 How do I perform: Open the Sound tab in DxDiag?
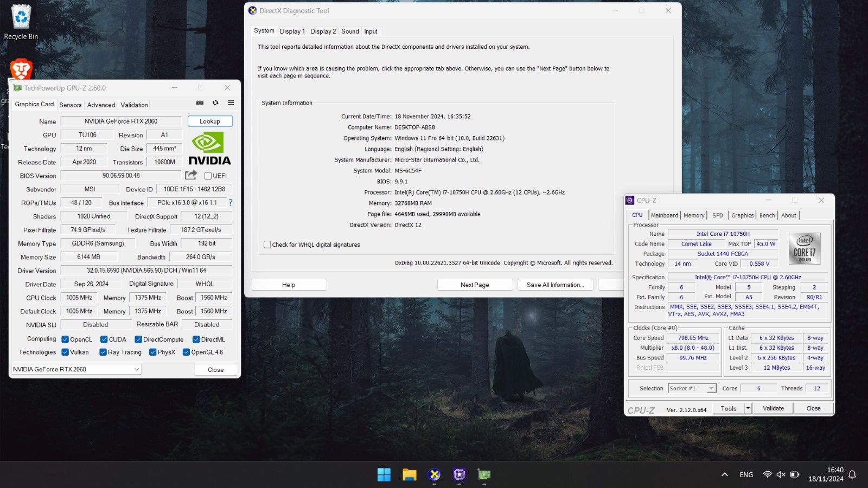tap(350, 31)
